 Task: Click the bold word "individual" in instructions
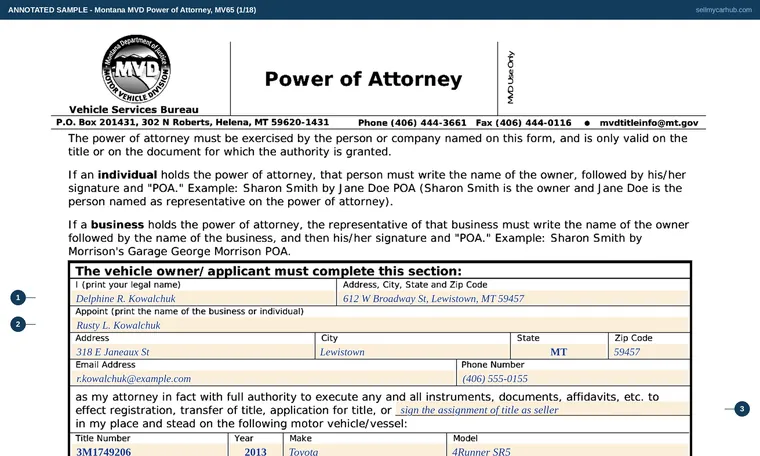pyautogui.click(x=127, y=175)
